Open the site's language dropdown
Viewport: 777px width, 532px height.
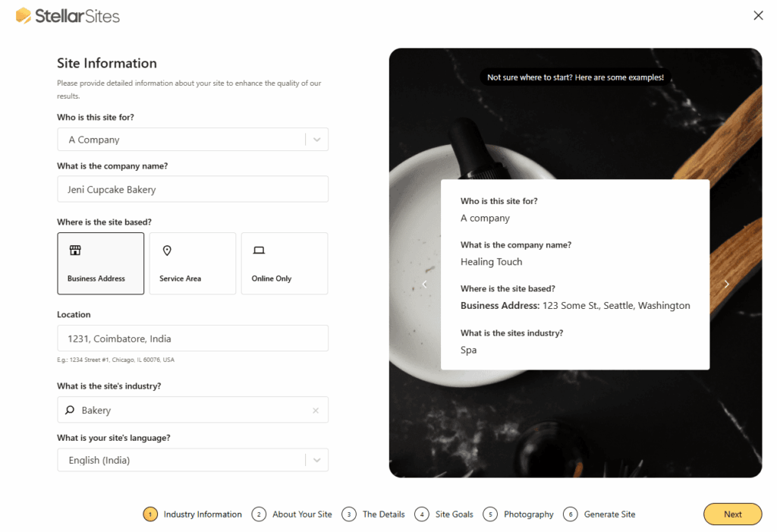[x=193, y=460]
